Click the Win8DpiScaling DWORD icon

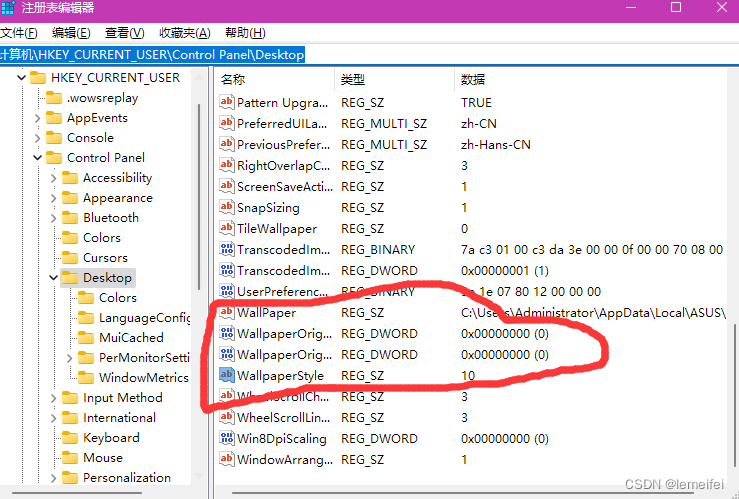pos(227,438)
